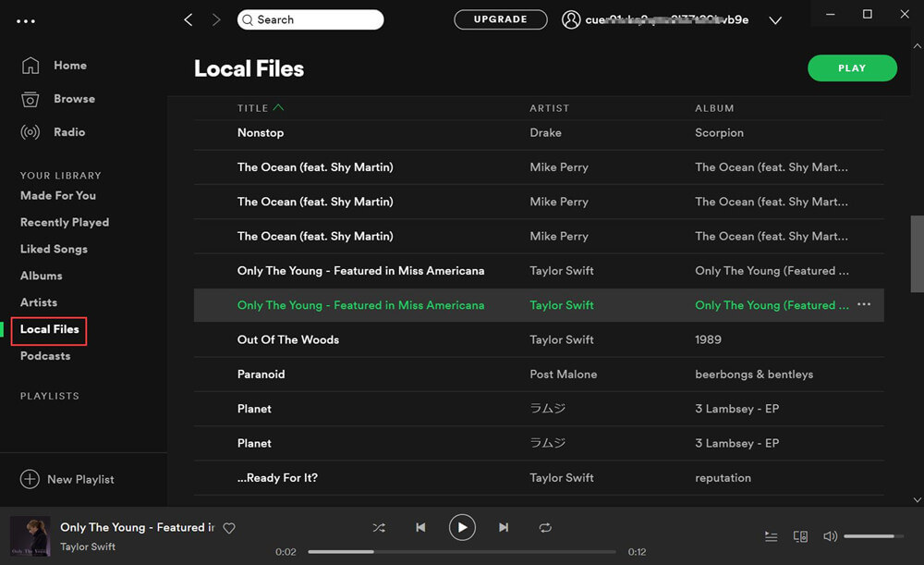Click the Radio broadcast icon
This screenshot has width=924, height=565.
point(30,132)
